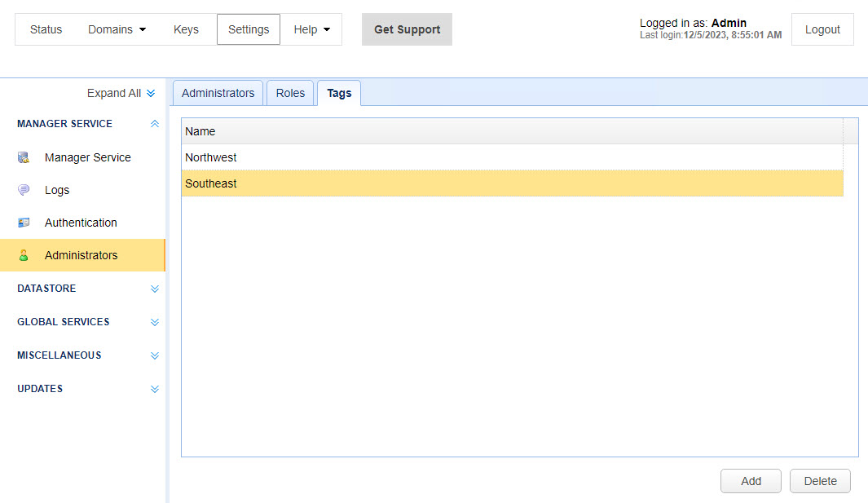
Task: Click the Get Support button
Action: pyautogui.click(x=407, y=29)
